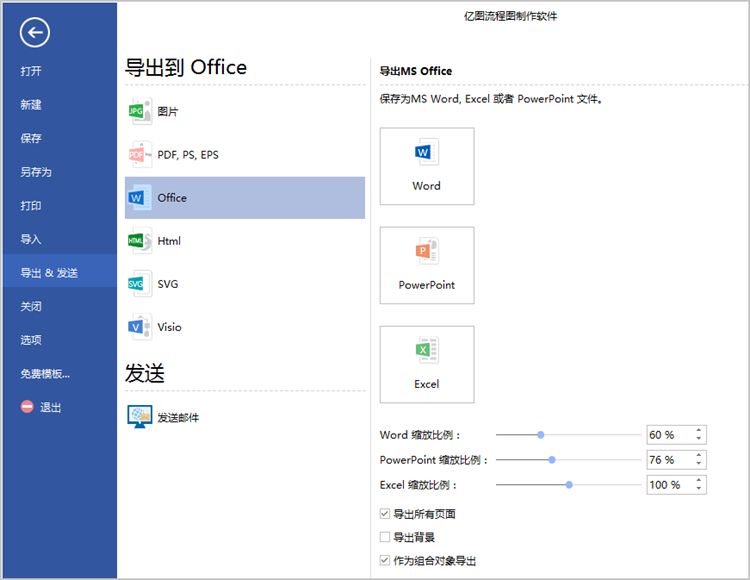Toggle the 作为组合对象导出 checkbox
This screenshot has height=580, width=750.
[x=385, y=560]
